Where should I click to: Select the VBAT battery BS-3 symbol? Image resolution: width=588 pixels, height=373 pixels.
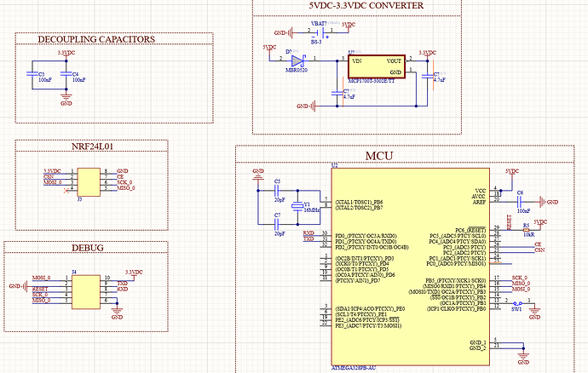pos(320,33)
